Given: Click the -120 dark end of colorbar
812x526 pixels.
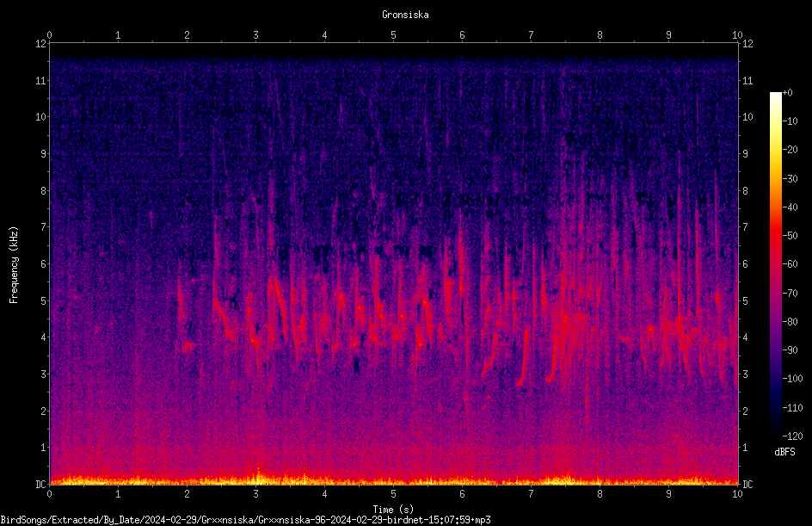Looking at the screenshot, I should click(x=792, y=436).
